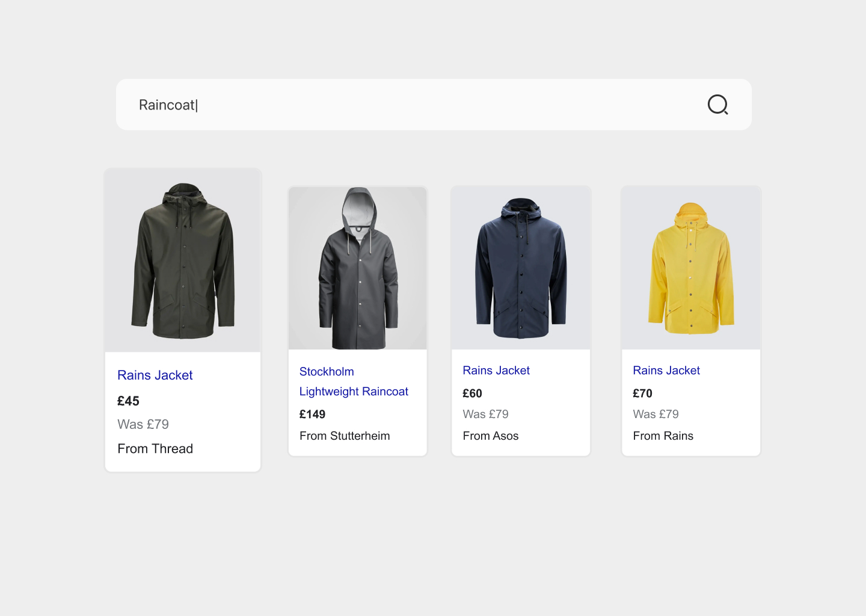Click the From Thread seller text
Viewport: 866px width, 616px height.
(x=155, y=449)
